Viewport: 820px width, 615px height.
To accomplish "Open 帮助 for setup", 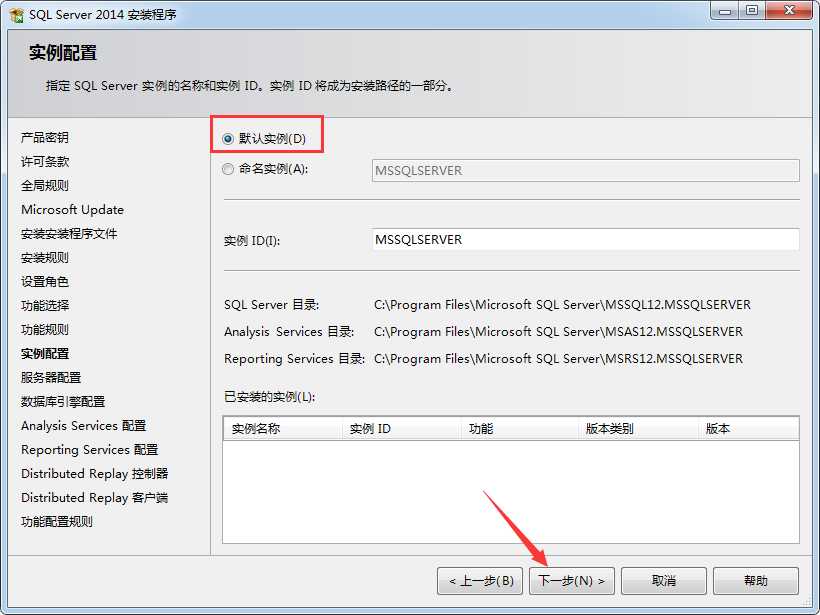I will (x=756, y=580).
